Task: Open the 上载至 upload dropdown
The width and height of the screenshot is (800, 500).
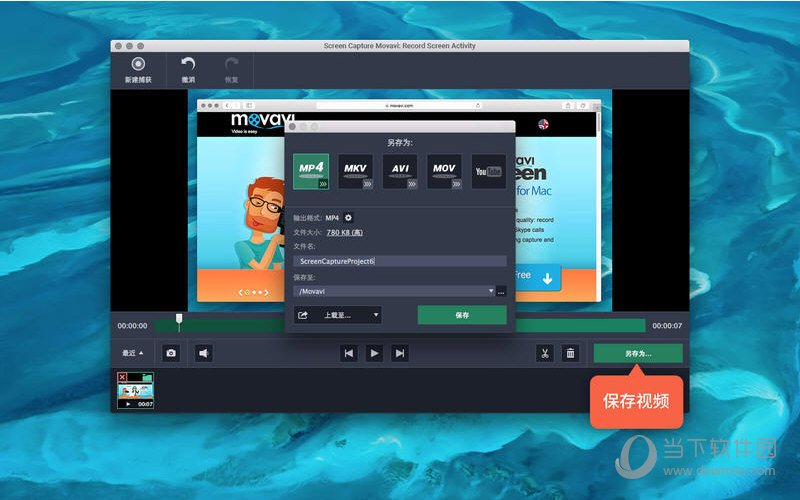Action: [338, 315]
